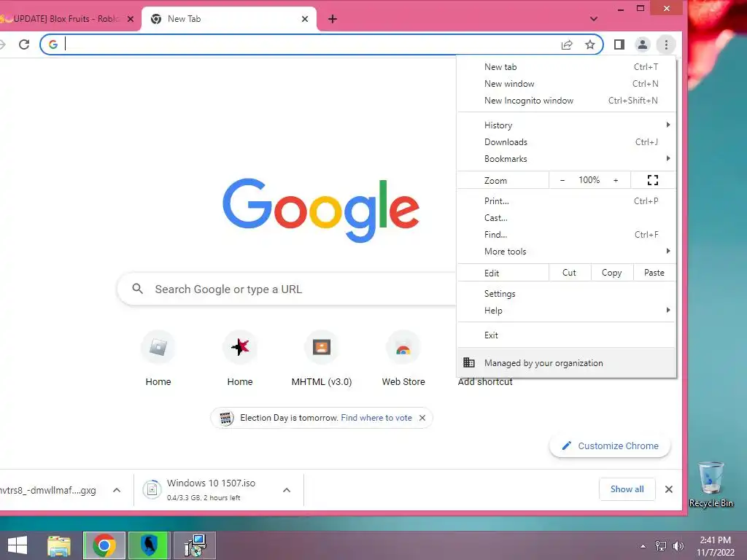
Task: Open the side panel icon
Action: (x=619, y=44)
